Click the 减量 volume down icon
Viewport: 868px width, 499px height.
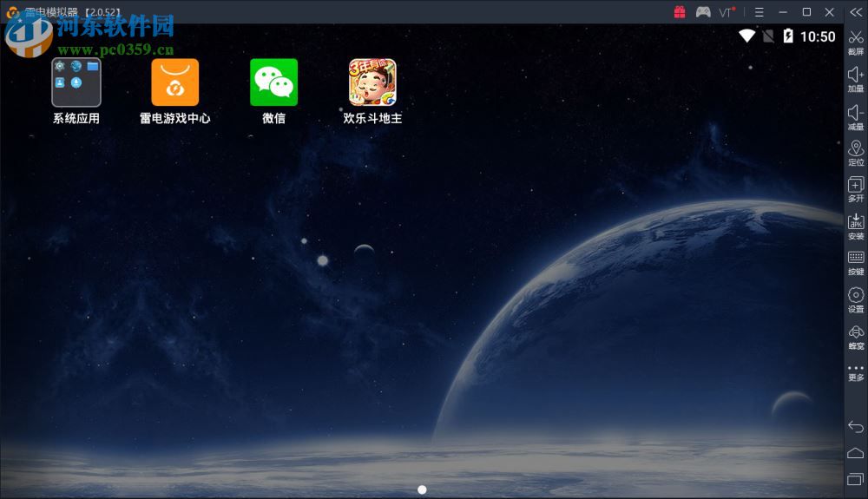point(856,112)
